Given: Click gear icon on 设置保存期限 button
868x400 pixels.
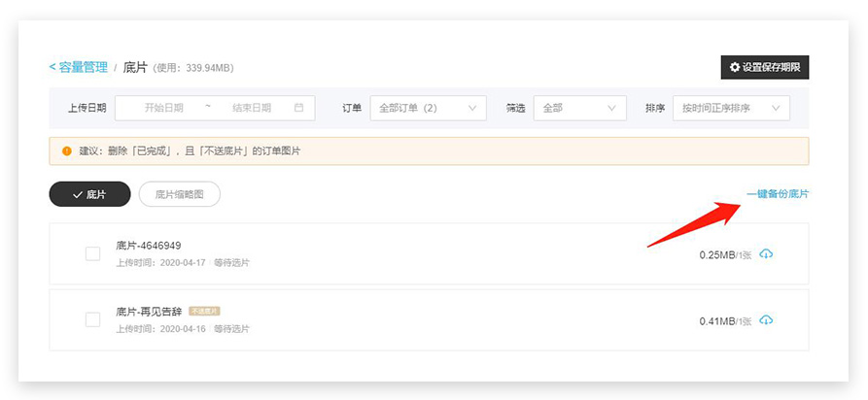Looking at the screenshot, I should [735, 68].
